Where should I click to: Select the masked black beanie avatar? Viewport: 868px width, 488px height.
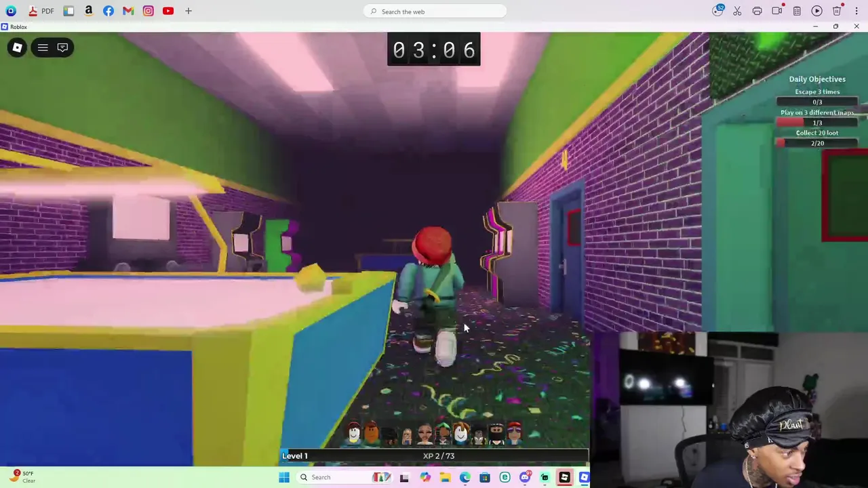coord(496,434)
